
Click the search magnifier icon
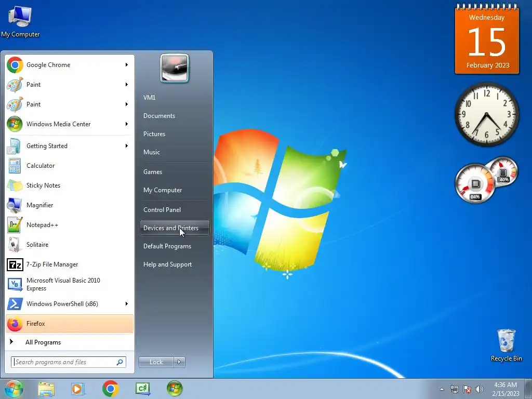click(120, 362)
